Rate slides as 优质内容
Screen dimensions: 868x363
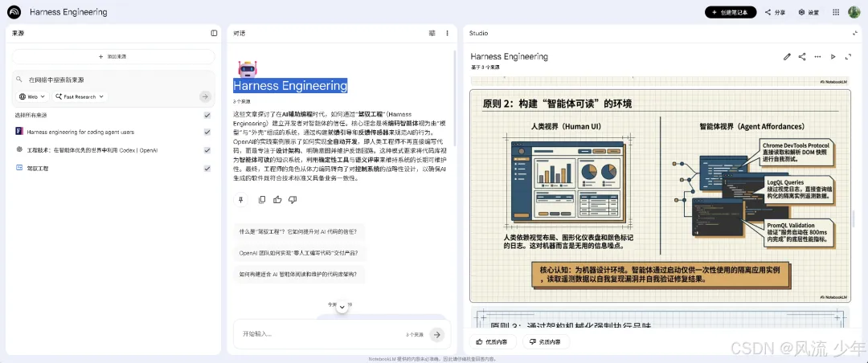click(493, 342)
